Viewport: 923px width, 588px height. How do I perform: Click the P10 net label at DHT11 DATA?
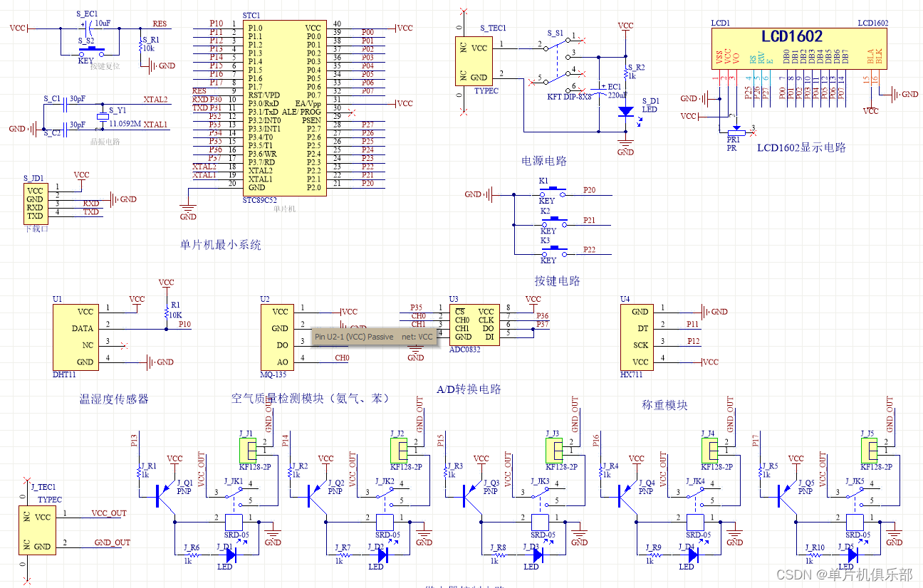(x=184, y=324)
